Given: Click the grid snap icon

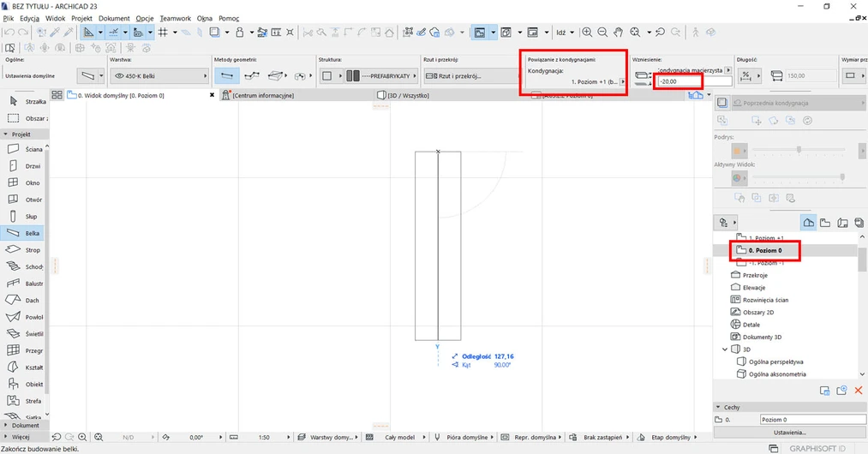Looking at the screenshot, I should [x=163, y=33].
